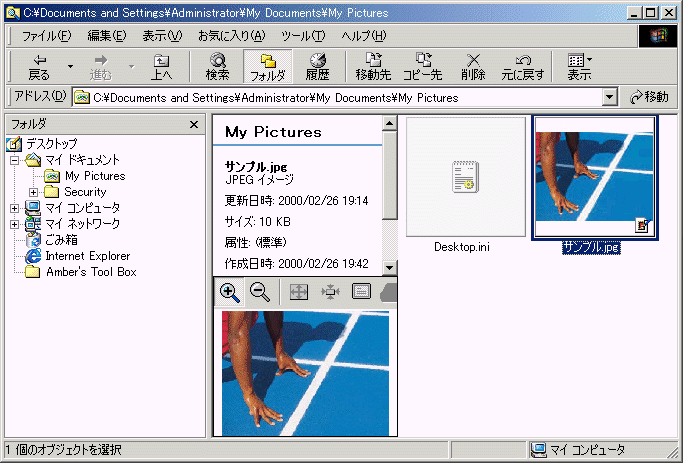Expand the address bar dropdown arrow

click(610, 98)
